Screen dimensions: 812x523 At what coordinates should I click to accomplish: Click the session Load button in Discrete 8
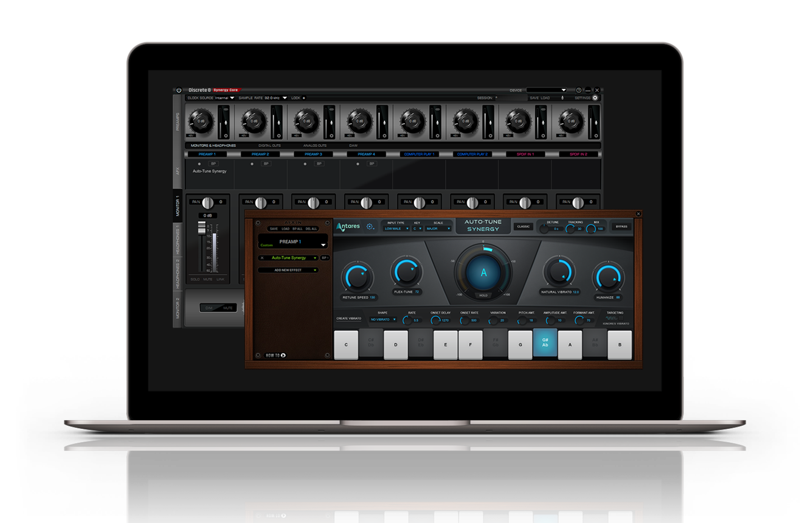click(545, 98)
